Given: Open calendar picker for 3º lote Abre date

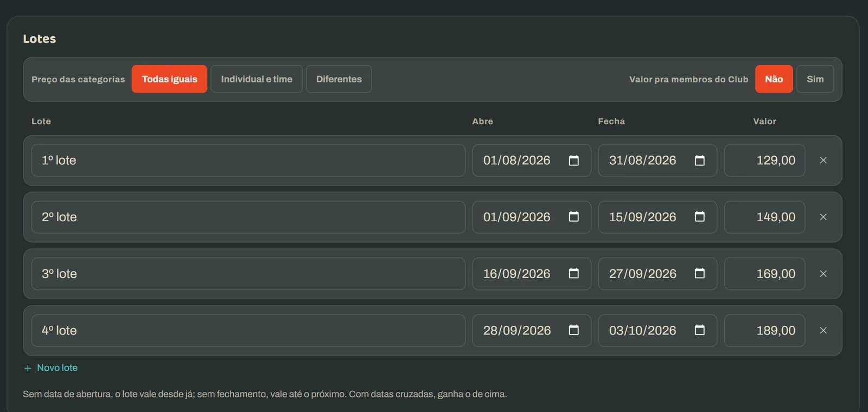Looking at the screenshot, I should [573, 274].
